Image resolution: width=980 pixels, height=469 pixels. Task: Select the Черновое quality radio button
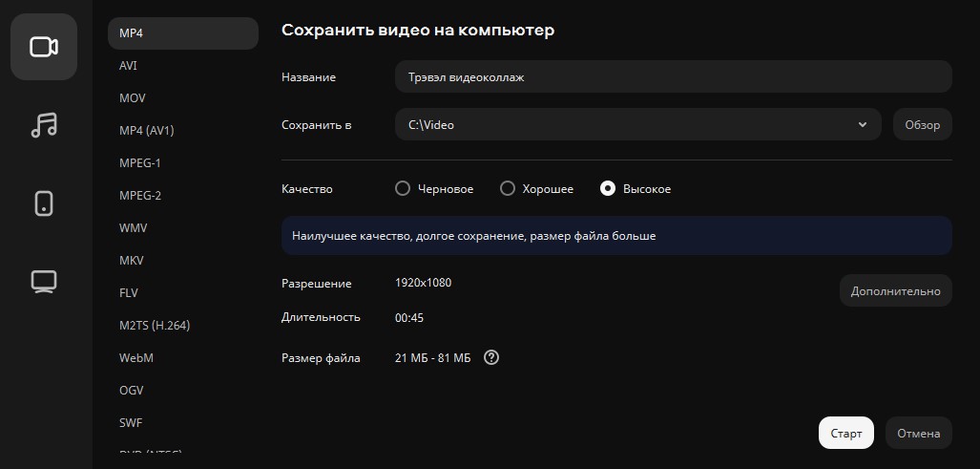(403, 189)
